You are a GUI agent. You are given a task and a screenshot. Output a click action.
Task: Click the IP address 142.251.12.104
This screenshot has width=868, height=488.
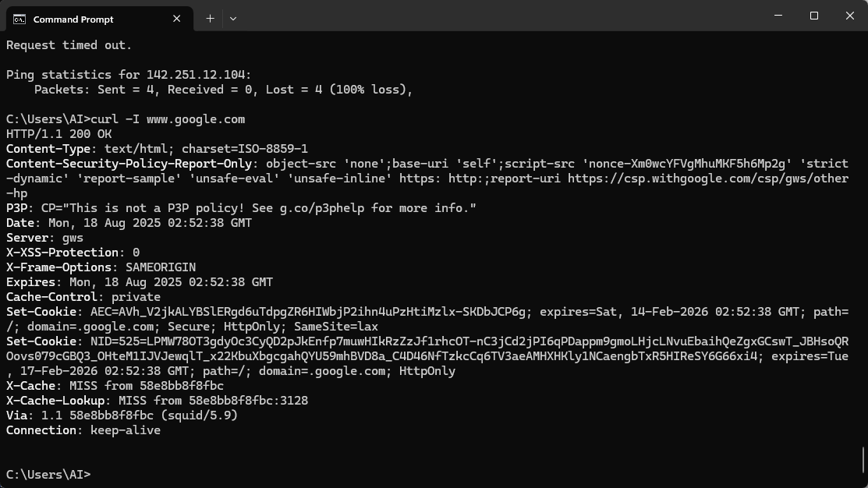tap(196, 75)
